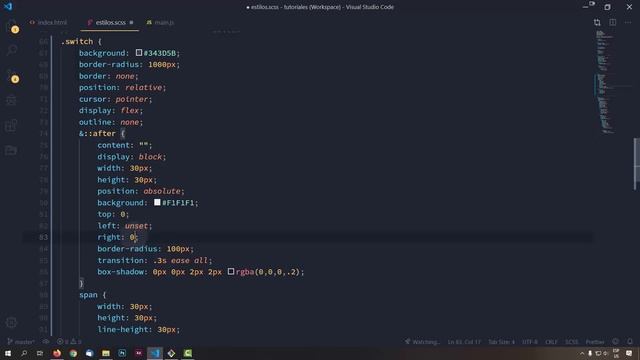Toggle Live Sass 'Watching...' in status bar
The height and width of the screenshot is (360, 640).
pyautogui.click(x=422, y=342)
